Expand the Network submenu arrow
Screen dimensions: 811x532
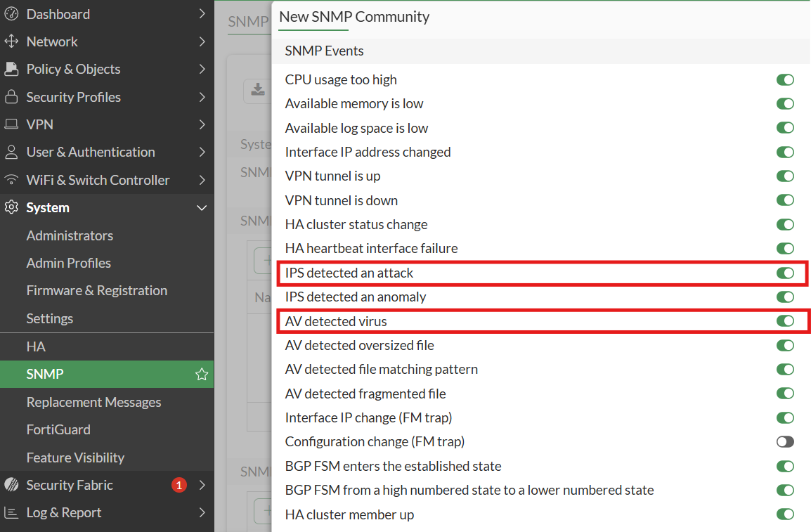coord(202,41)
